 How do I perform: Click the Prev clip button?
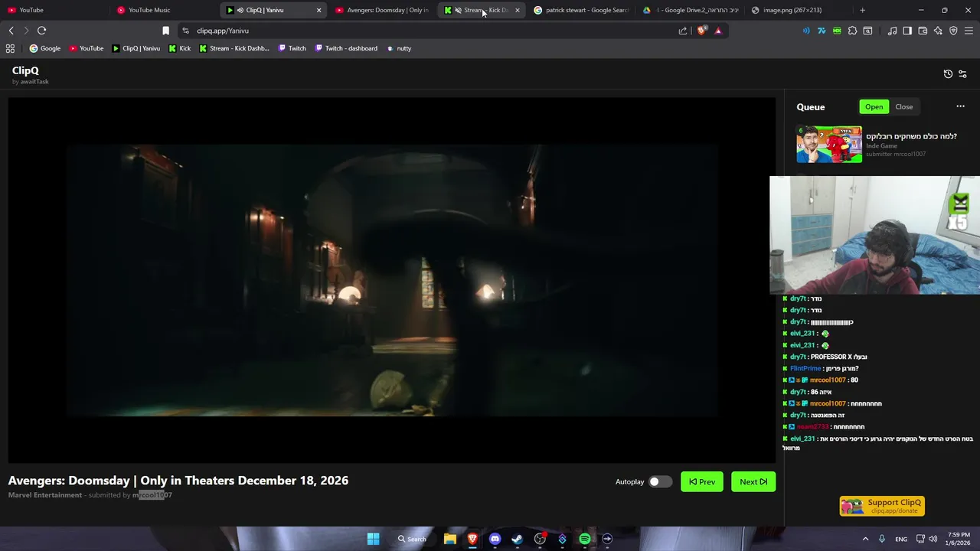701,481
